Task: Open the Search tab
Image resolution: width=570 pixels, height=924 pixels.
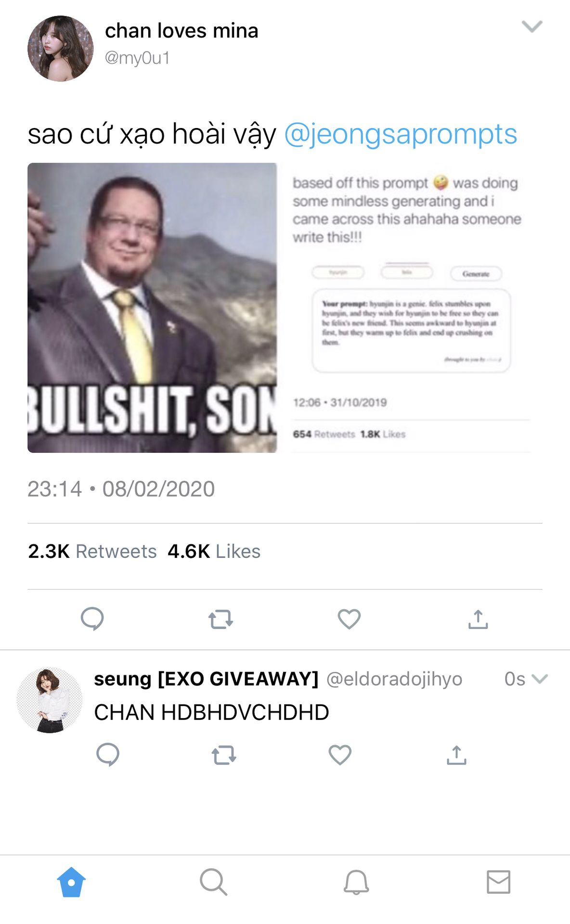Action: (213, 882)
